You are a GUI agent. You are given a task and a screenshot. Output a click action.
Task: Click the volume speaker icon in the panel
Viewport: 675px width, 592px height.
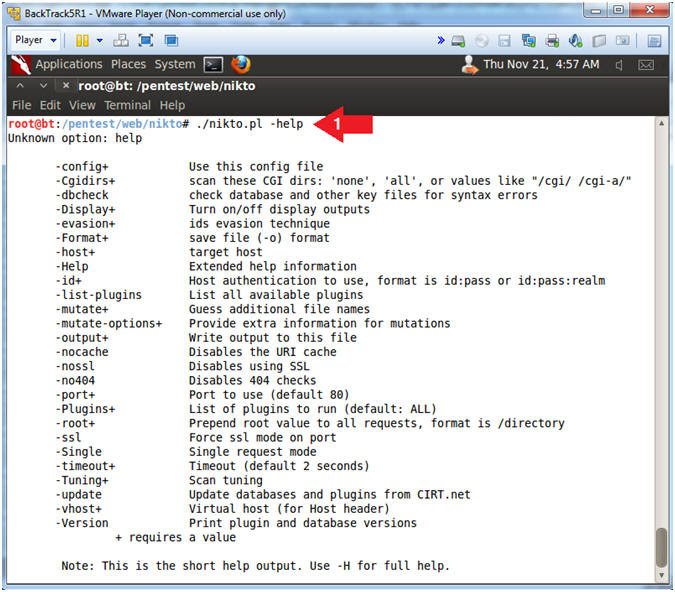point(619,65)
